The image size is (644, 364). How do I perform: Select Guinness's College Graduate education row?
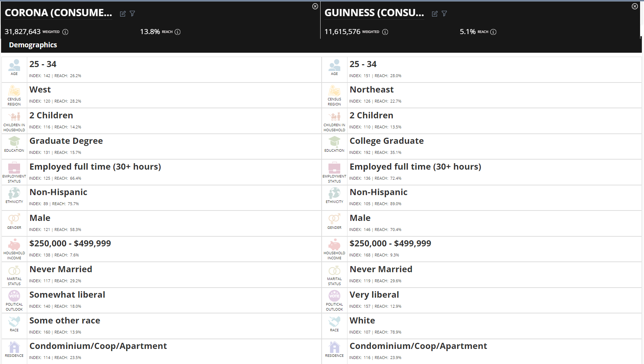pos(482,147)
